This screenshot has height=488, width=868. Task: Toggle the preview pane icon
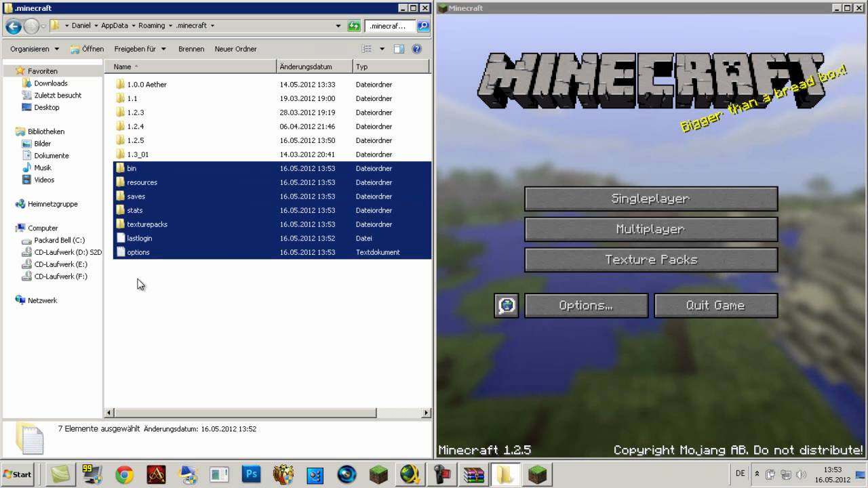[x=399, y=49]
